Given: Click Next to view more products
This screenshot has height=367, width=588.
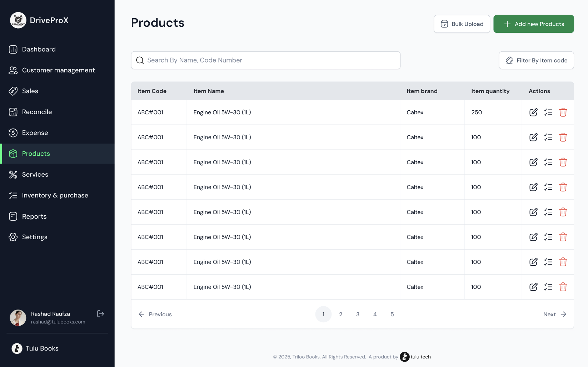Looking at the screenshot, I should pos(554,314).
